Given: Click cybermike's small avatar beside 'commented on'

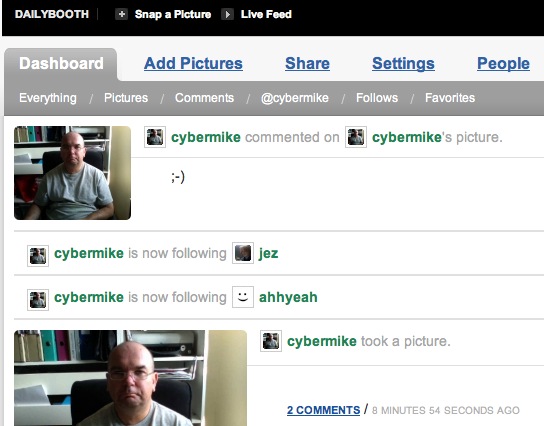Looking at the screenshot, I should 155,137.
